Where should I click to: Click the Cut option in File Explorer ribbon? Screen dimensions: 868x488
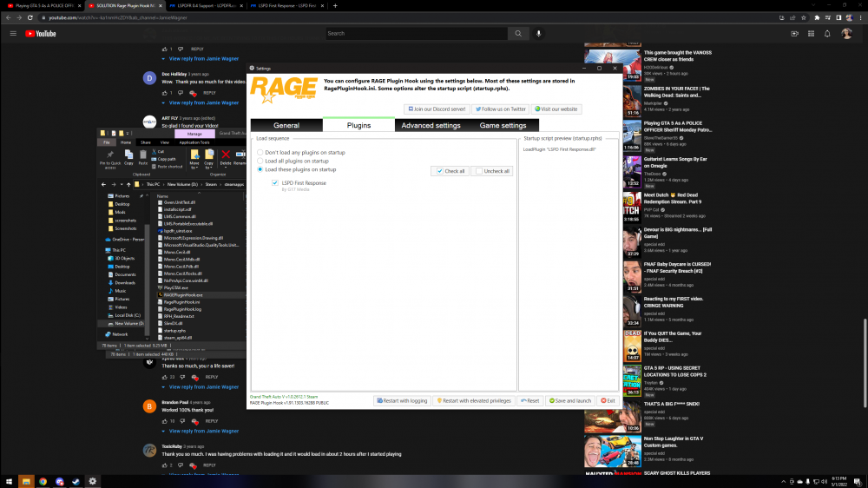pos(158,151)
